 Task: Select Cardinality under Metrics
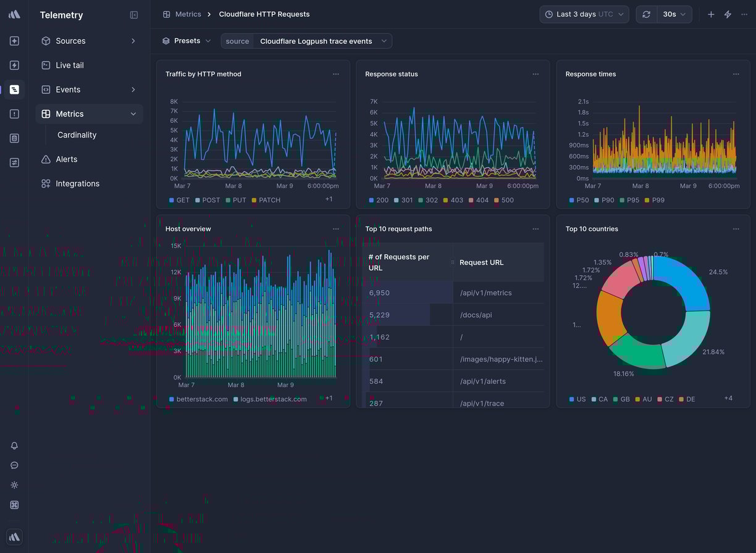pyautogui.click(x=76, y=135)
